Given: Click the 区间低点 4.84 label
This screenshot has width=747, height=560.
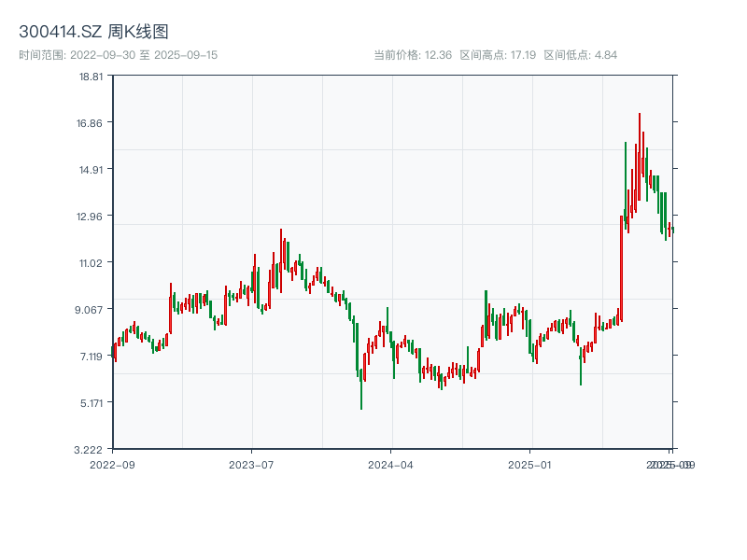Looking at the screenshot, I should pyautogui.click(x=580, y=55).
